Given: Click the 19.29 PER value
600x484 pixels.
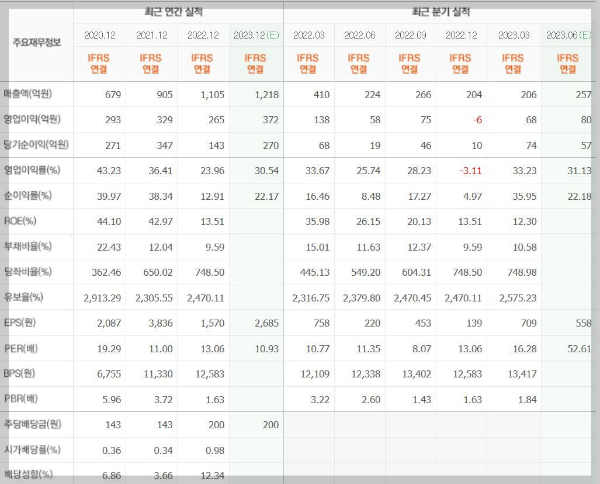Looking at the screenshot, I should pos(109,349).
